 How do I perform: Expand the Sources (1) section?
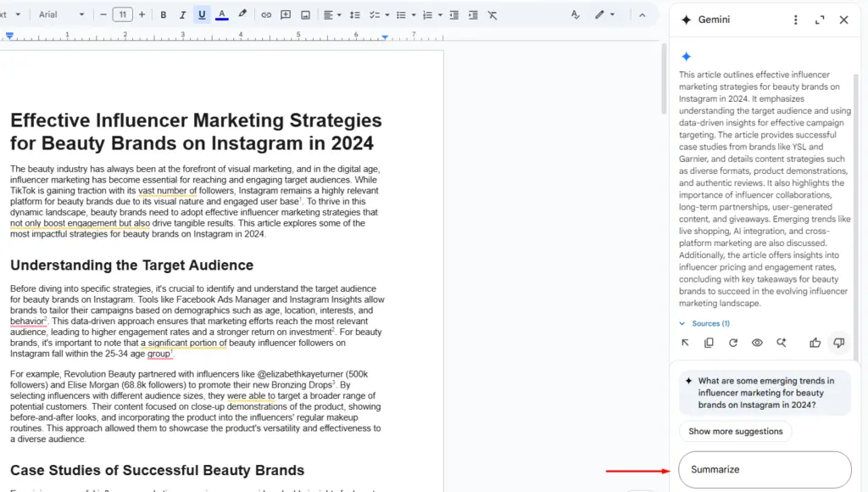pos(704,323)
